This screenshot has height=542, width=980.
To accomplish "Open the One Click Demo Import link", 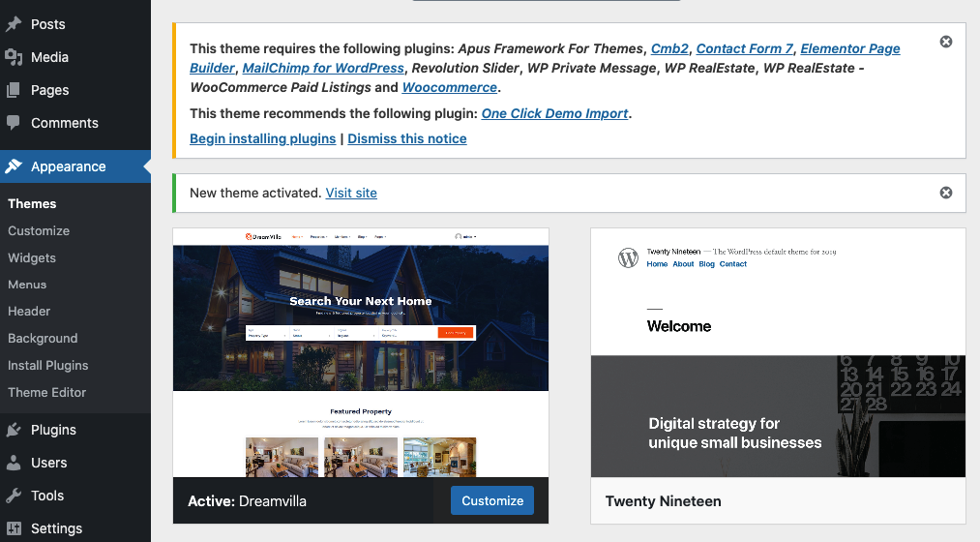I will click(554, 113).
